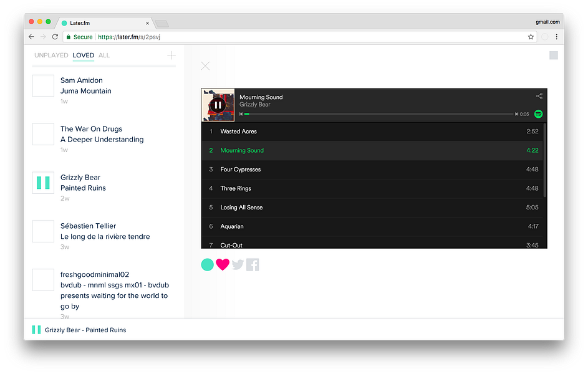Play The War On Drugs thumbnail
The height and width of the screenshot is (374, 588).
click(43, 134)
